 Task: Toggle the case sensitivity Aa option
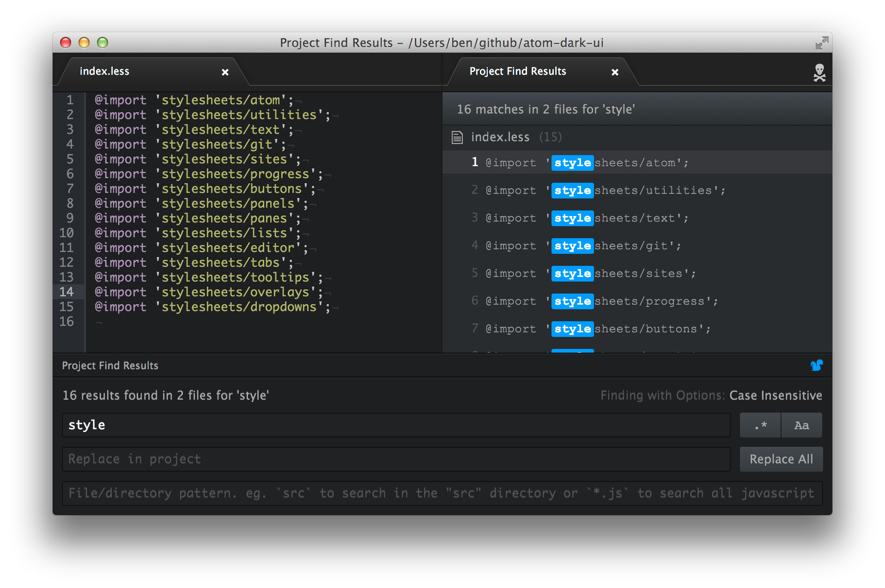pyautogui.click(x=801, y=425)
